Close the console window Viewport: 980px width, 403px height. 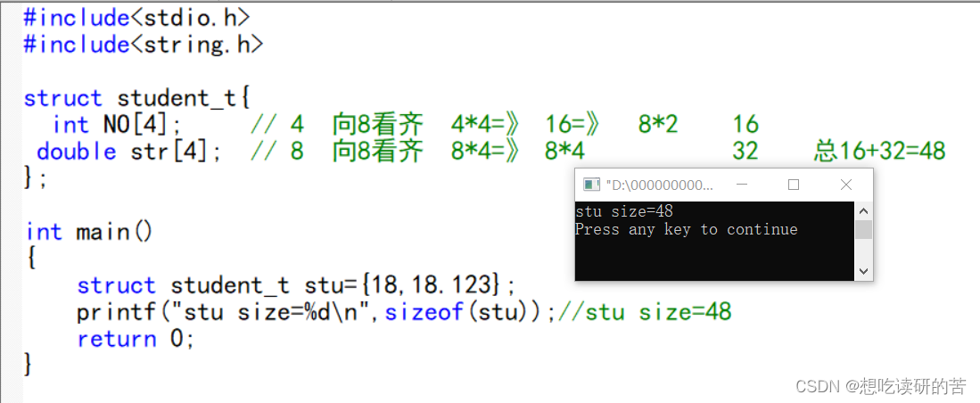pyautogui.click(x=846, y=185)
